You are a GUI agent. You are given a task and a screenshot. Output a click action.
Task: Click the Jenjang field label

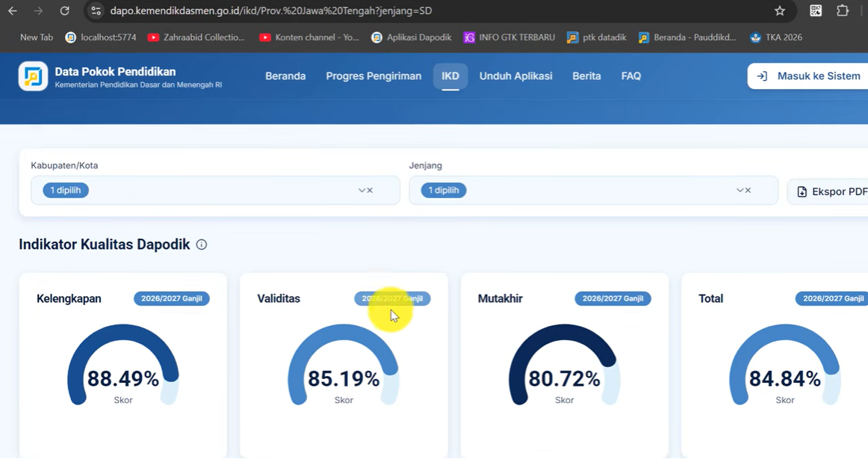tap(425, 166)
